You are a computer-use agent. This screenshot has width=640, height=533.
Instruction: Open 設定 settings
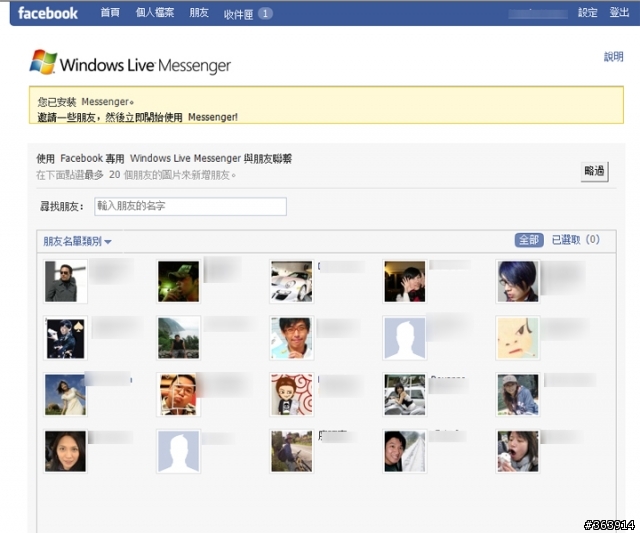click(587, 13)
